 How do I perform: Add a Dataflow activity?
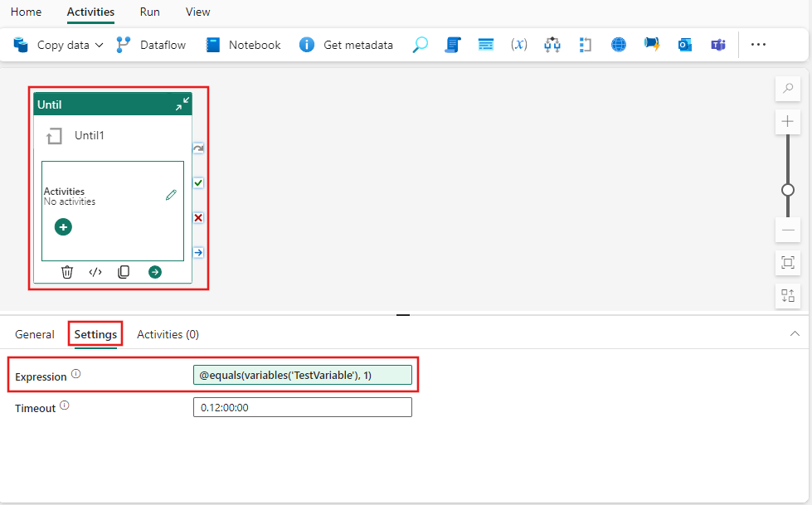[151, 45]
